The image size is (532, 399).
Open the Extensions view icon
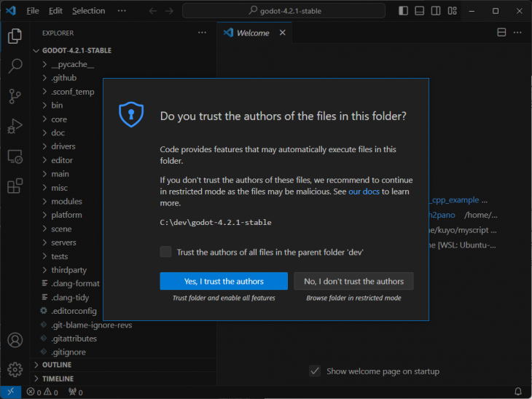[x=15, y=186]
